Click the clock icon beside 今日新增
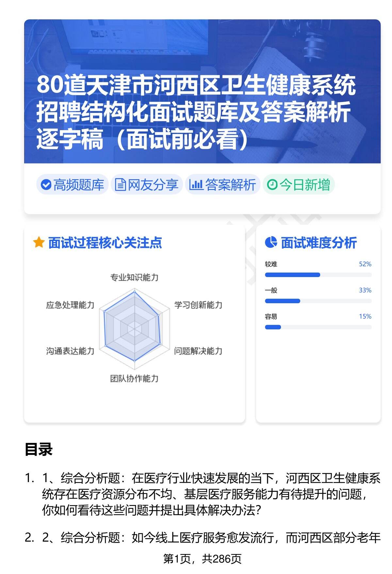This screenshot has height=574, width=392. coord(272,185)
